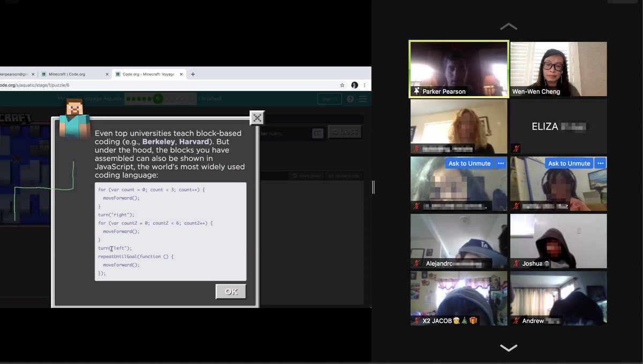The height and width of the screenshot is (364, 643).
Task: Select Andrew's video tile
Action: tap(558, 298)
